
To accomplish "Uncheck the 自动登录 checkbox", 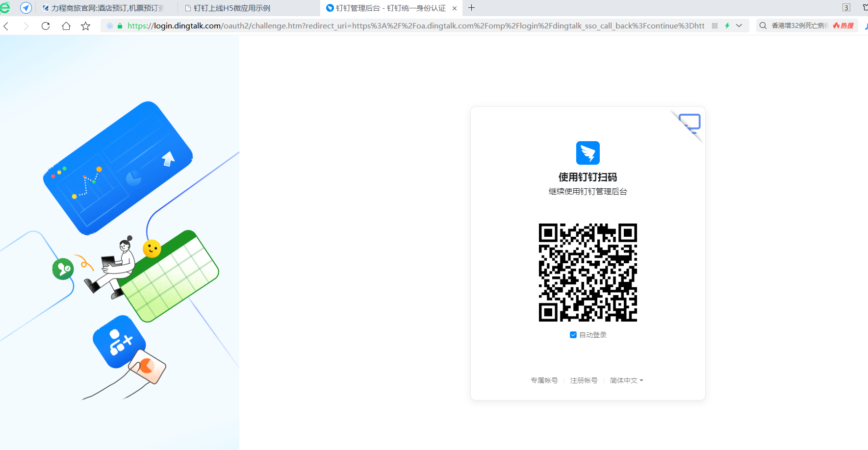I will click(x=573, y=335).
